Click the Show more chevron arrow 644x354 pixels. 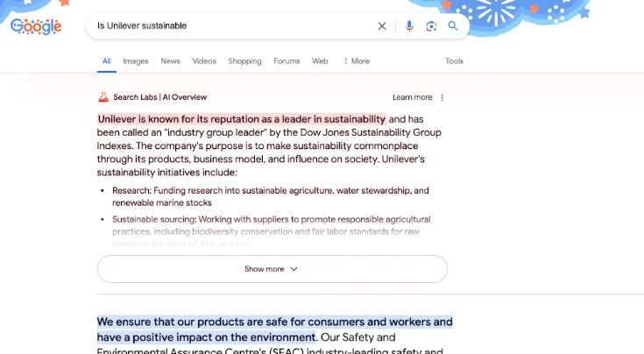[294, 269]
